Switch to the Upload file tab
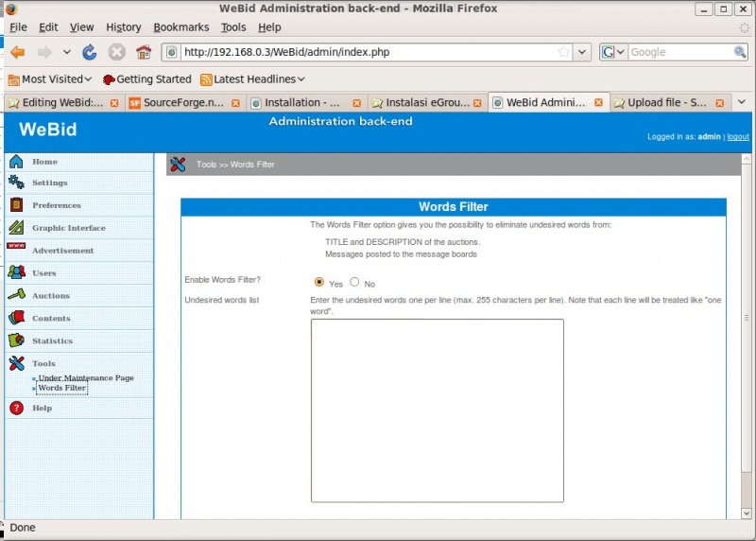Image resolution: width=756 pixels, height=541 pixels. (x=666, y=102)
